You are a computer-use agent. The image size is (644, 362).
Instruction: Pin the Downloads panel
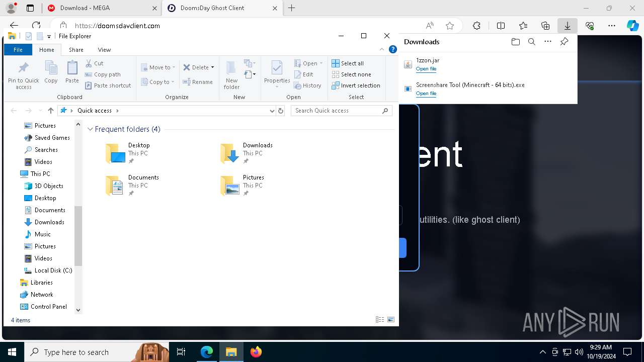coord(564,42)
